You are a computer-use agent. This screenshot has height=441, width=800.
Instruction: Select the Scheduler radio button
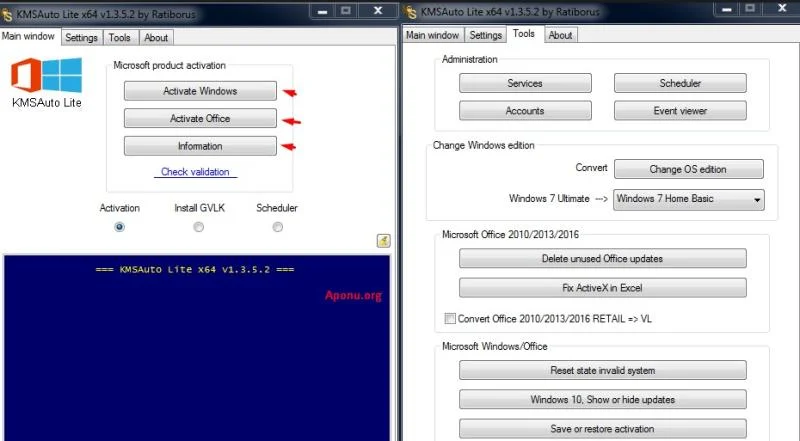coord(278,227)
